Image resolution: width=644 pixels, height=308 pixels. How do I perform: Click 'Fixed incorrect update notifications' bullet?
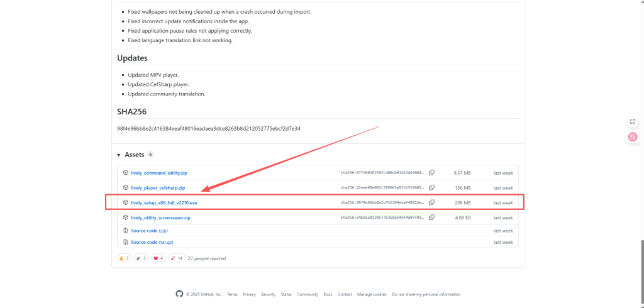point(189,21)
